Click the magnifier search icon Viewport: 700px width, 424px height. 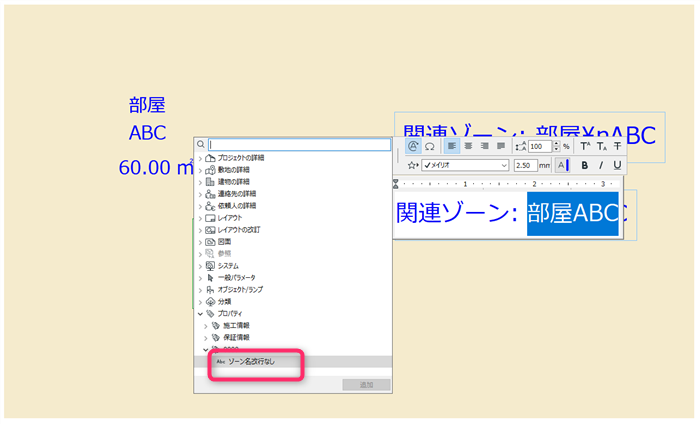tap(201, 144)
